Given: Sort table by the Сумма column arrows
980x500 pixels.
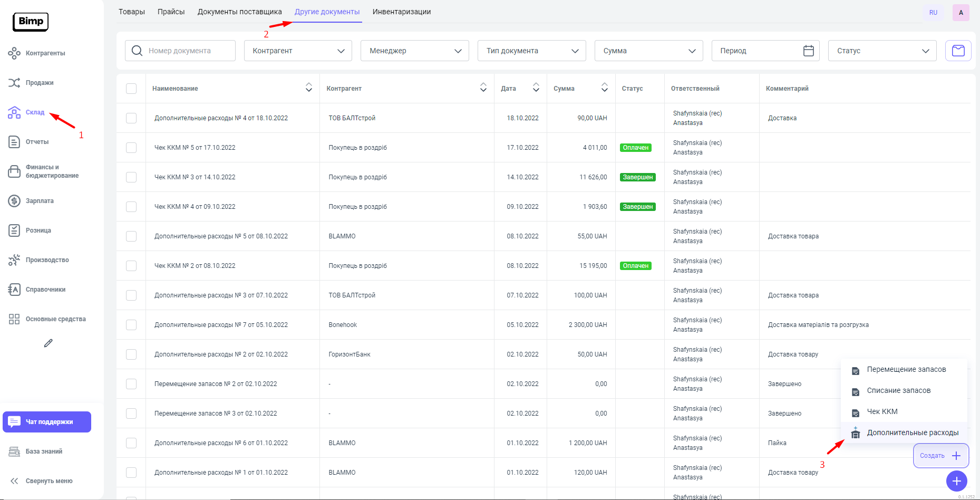Looking at the screenshot, I should (605, 88).
